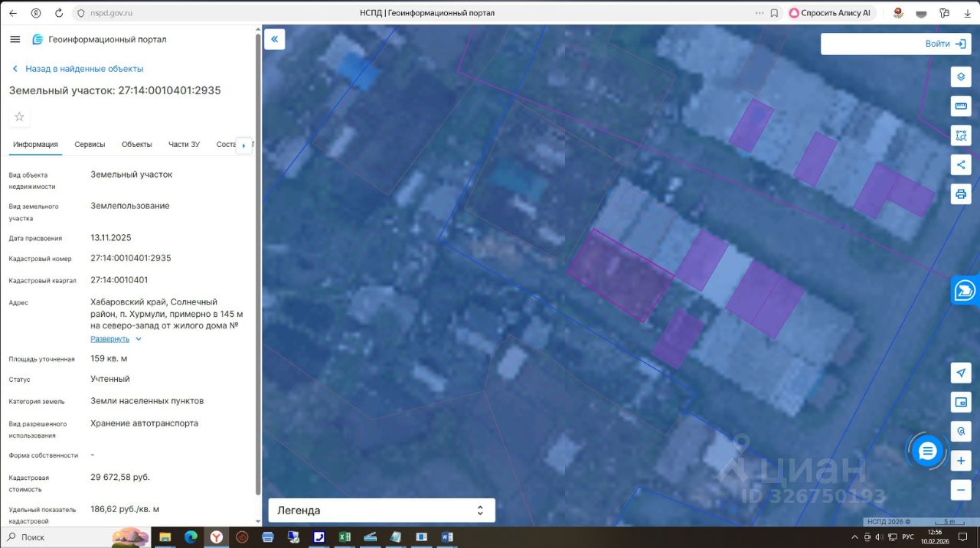This screenshot has height=548, width=980.
Task: Open the Yandex account button in the browser
Action: pos(36,13)
